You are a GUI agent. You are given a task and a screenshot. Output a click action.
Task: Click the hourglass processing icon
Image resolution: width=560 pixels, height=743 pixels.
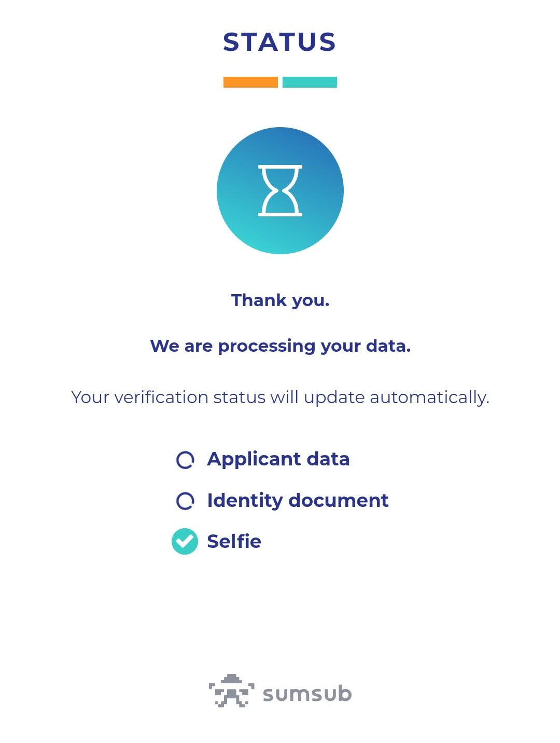point(280,190)
